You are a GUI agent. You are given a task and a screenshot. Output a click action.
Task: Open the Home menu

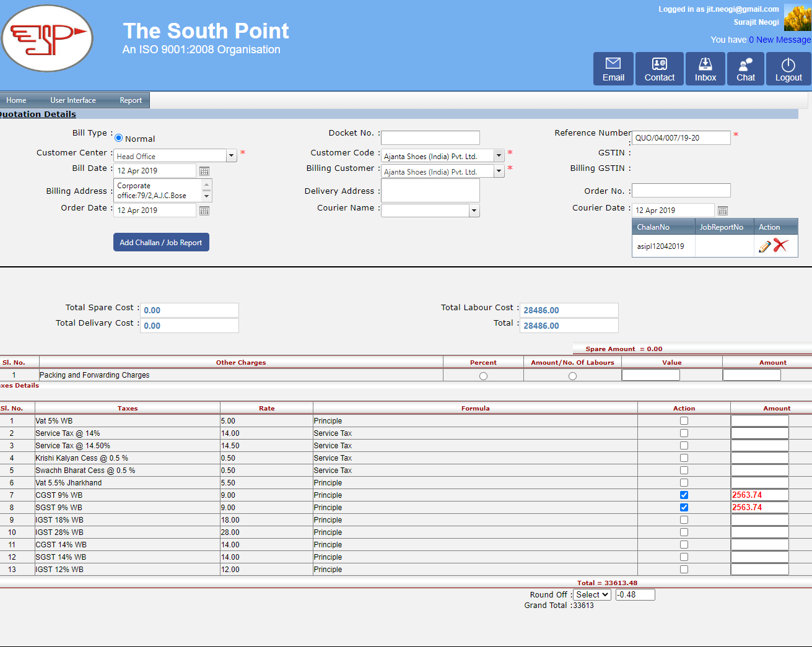pos(16,100)
